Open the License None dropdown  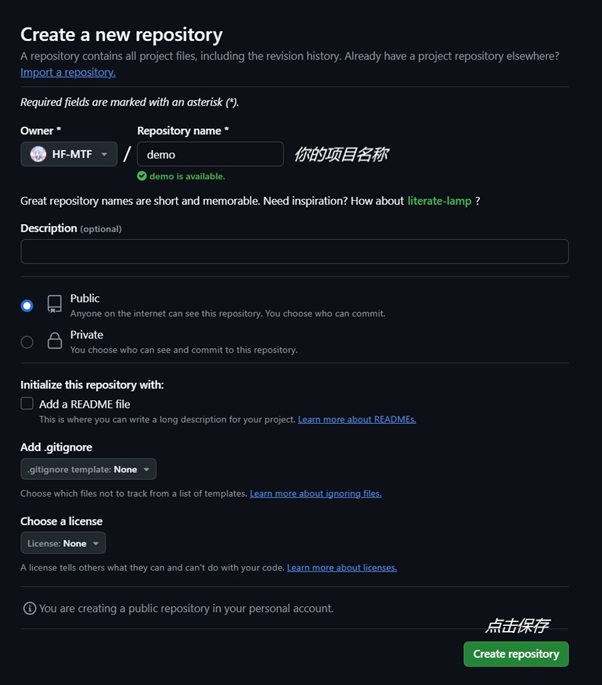(63, 543)
